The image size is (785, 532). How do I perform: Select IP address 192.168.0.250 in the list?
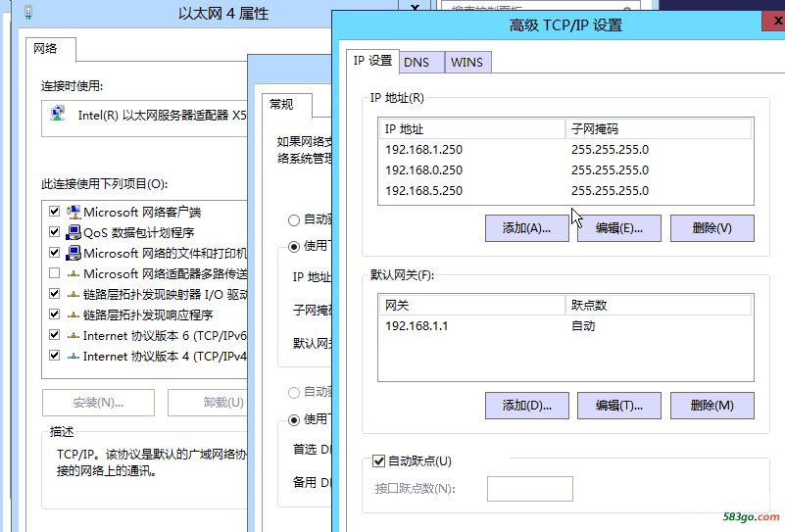(423, 170)
